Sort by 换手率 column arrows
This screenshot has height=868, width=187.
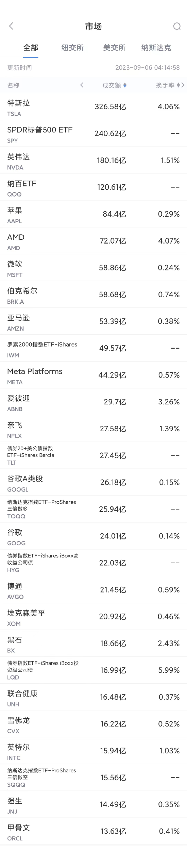[178, 85]
